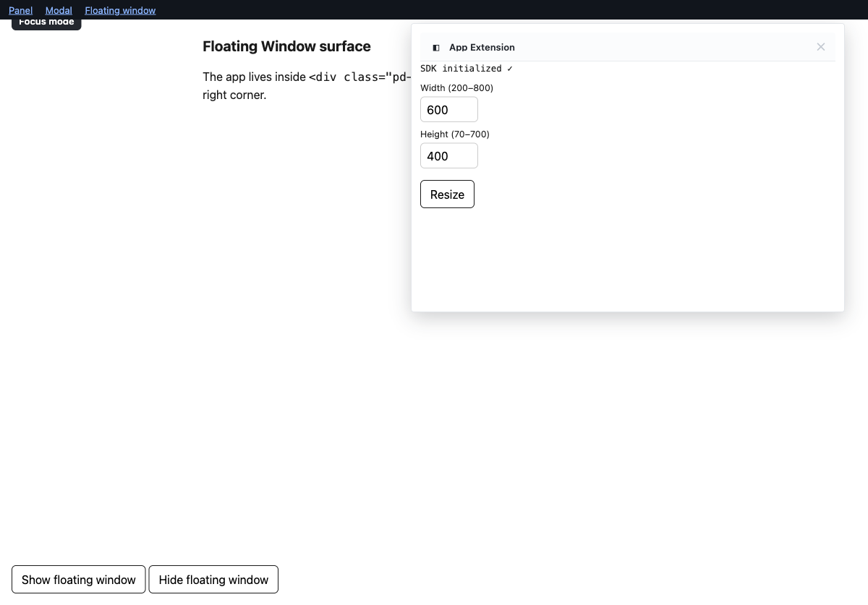This screenshot has width=868, height=605.
Task: Click the App Extension panel icon
Action: (x=436, y=48)
